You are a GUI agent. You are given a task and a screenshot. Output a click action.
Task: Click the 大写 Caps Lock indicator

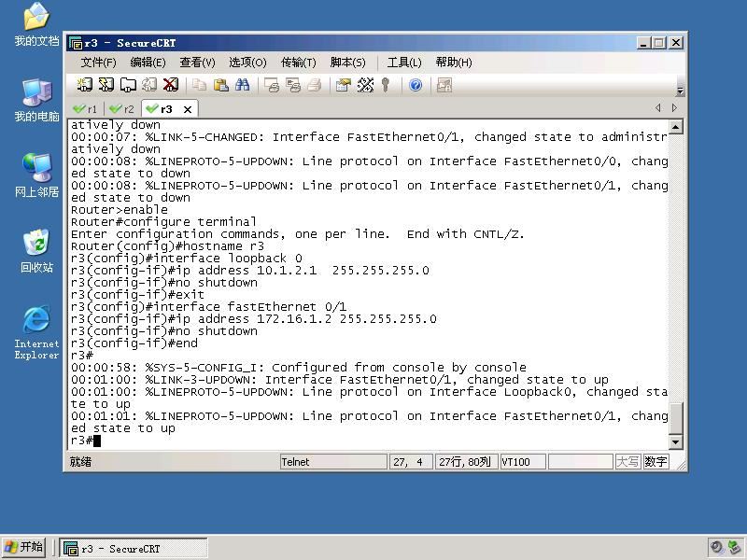pyautogui.click(x=627, y=462)
